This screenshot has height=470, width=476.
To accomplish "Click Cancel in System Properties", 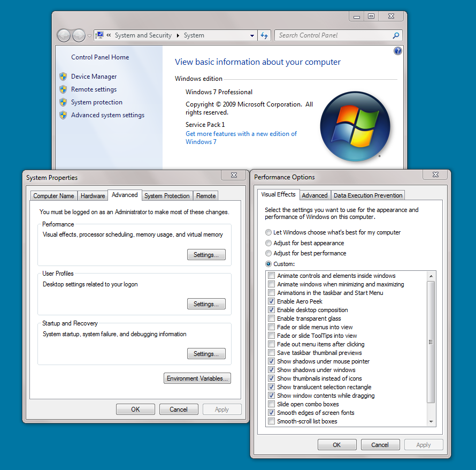I will click(x=179, y=409).
